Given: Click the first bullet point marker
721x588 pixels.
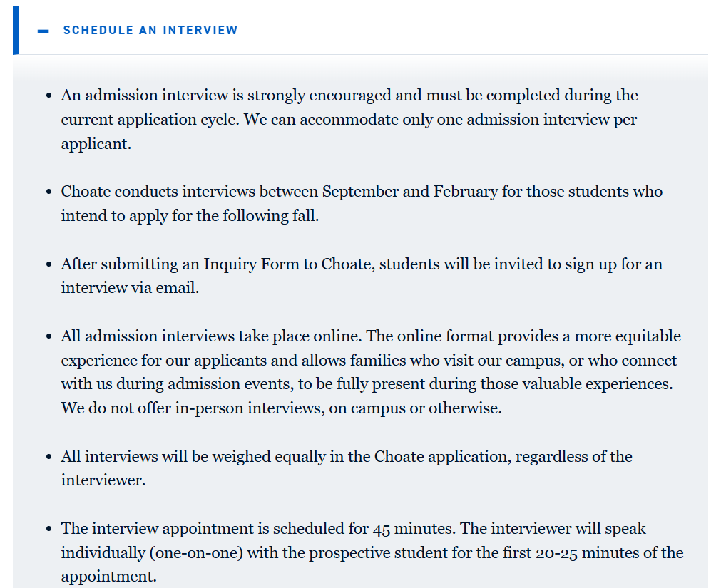Looking at the screenshot, I should point(48,96).
